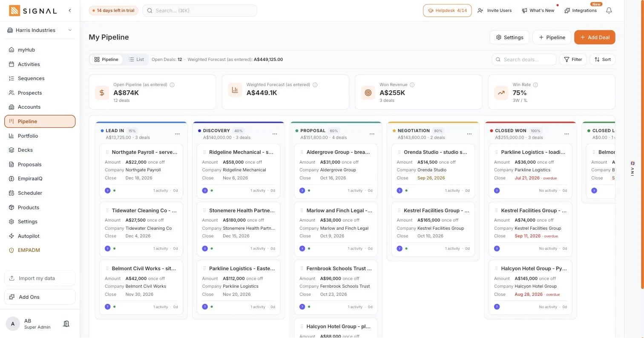The image size is (644, 338).
Task: Go to Products in the sidebar
Action: (40, 208)
